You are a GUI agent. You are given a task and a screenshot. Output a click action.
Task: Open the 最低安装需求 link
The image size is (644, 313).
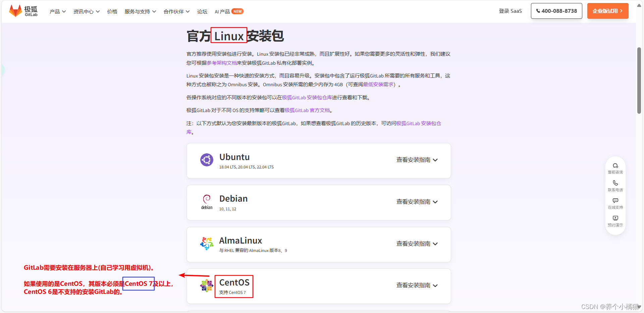click(x=378, y=85)
